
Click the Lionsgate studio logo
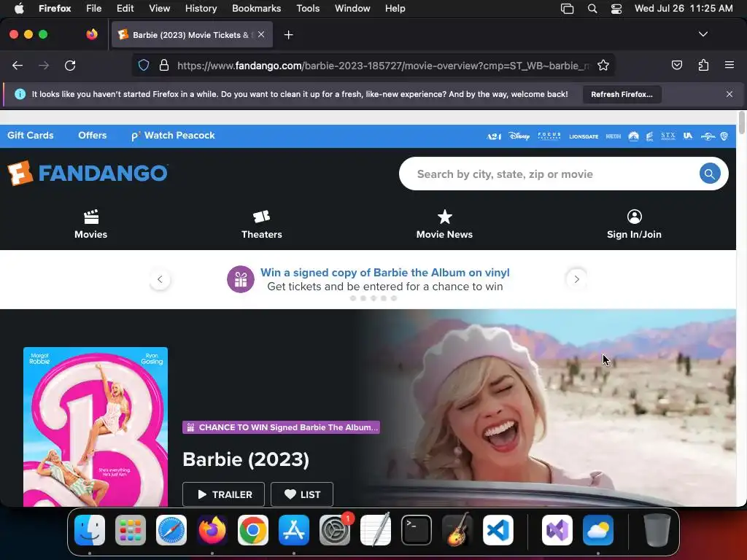point(584,136)
